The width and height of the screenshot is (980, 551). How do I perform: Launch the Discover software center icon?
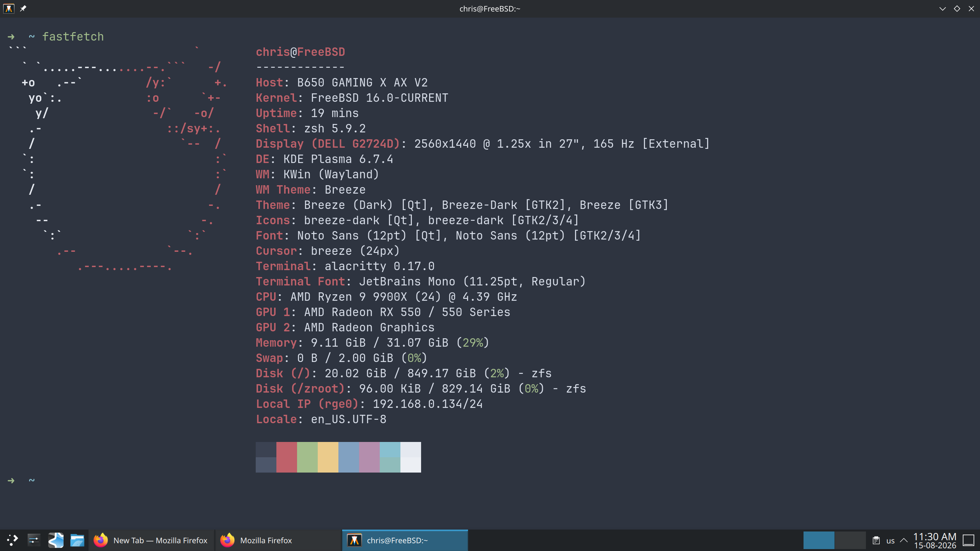pos(56,540)
